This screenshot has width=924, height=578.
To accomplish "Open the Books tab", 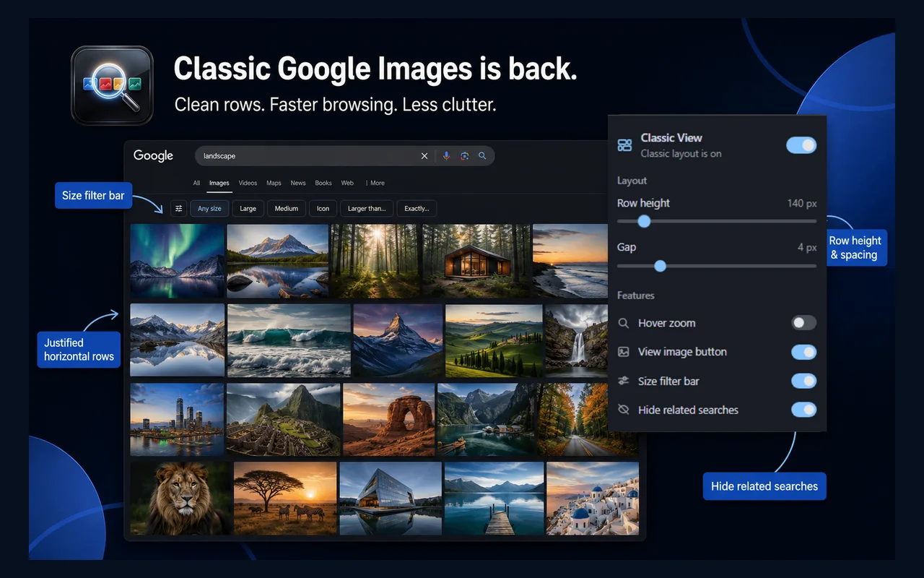I will 323,184.
